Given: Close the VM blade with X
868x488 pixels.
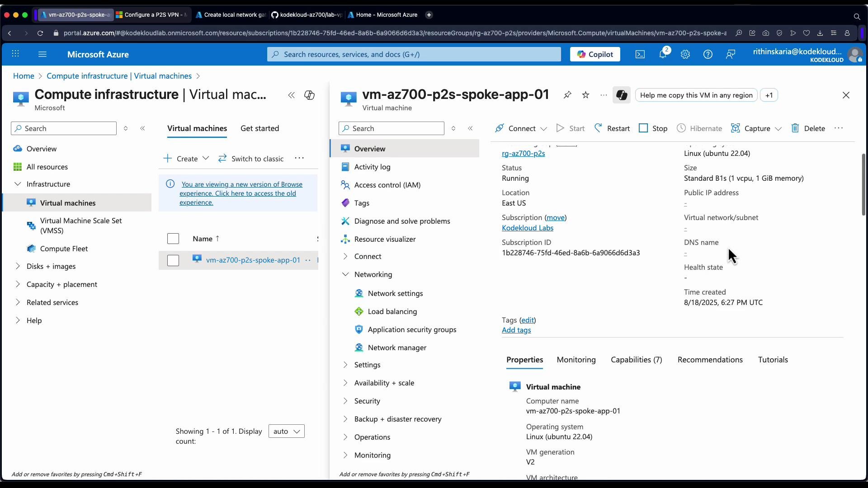Looking at the screenshot, I should 846,95.
